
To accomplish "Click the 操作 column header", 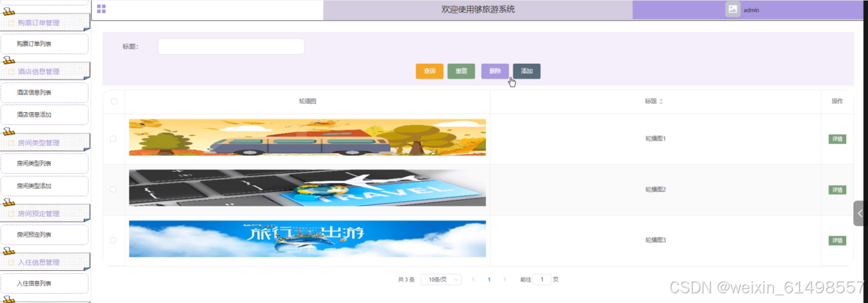I will click(x=837, y=101).
